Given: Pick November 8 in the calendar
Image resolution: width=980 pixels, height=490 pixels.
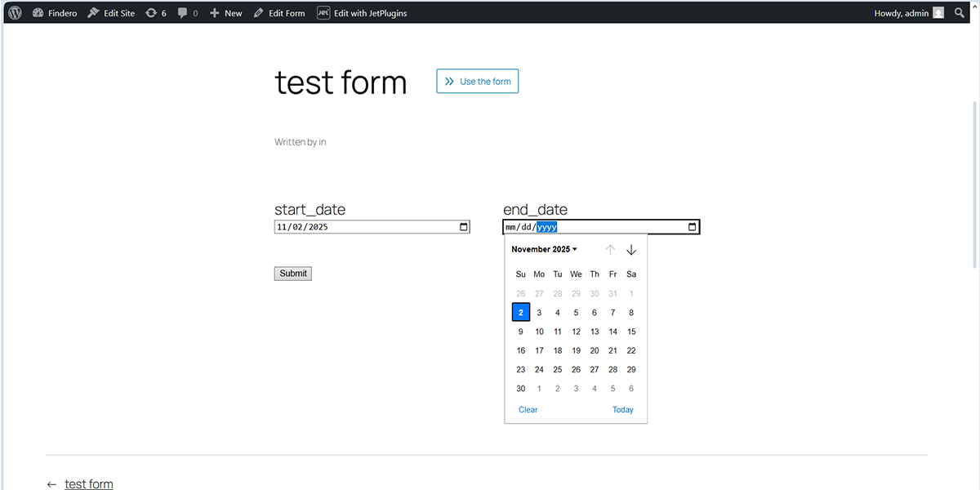Looking at the screenshot, I should point(631,312).
